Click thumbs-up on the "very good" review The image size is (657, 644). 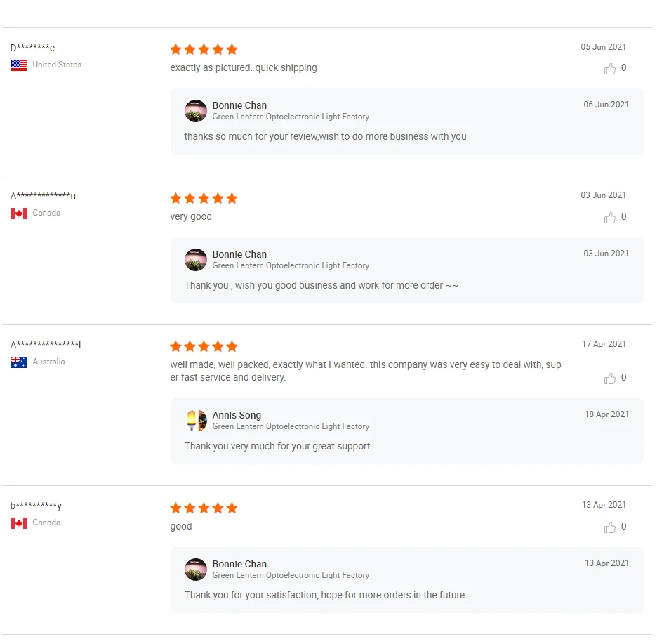(x=610, y=218)
